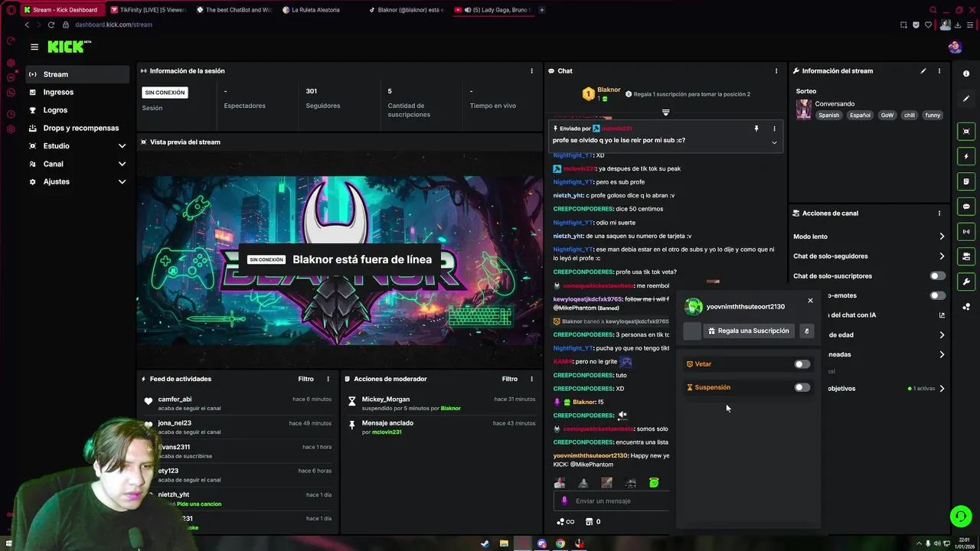Open the user avatar at Kick header right
Screen dimensions: 980x551
955,47
